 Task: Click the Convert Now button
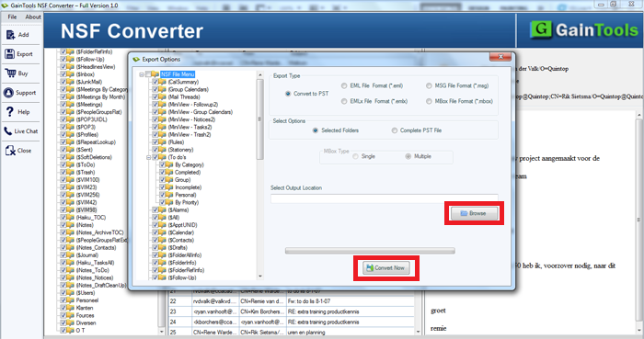point(386,267)
